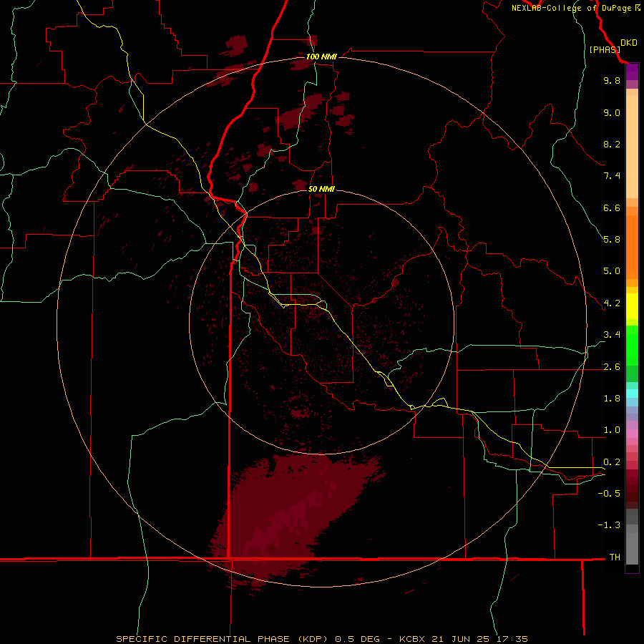Click the 6.6 scale value
The image size is (644, 644).
[x=612, y=208]
